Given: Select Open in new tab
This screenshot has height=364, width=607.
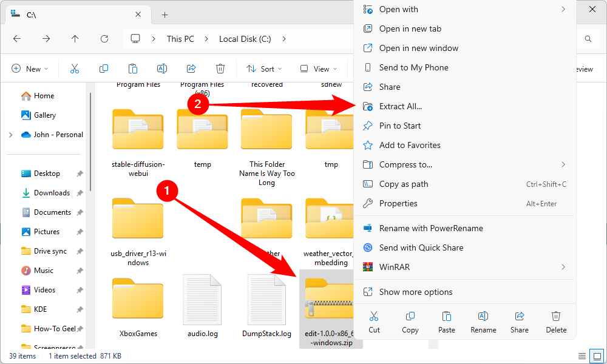Looking at the screenshot, I should [x=464, y=29].
